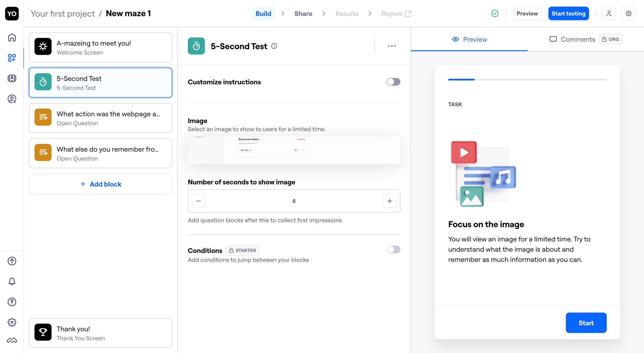
Task: Open notifications via the bell icon
Action: click(x=12, y=282)
